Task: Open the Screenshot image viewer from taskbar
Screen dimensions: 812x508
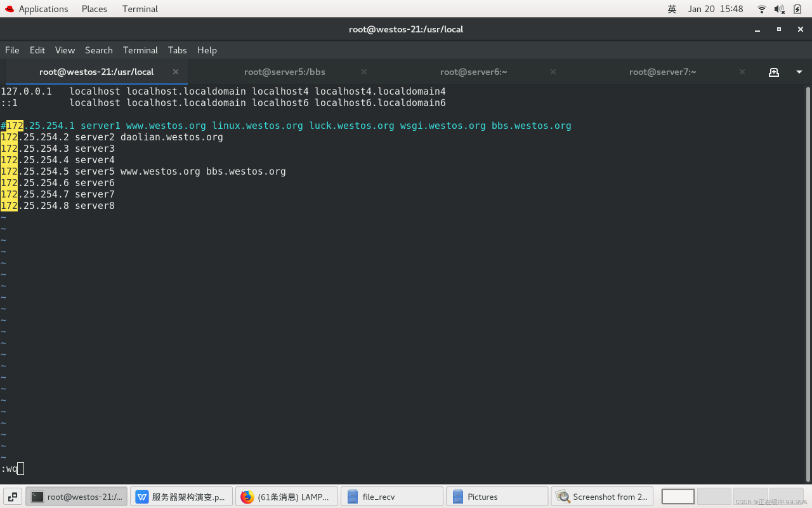Action: coord(603,497)
